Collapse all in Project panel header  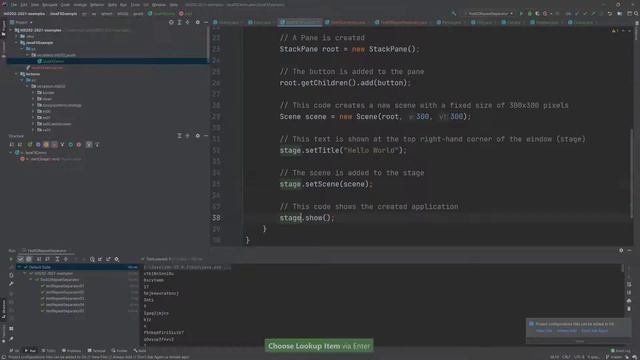tap(187, 22)
